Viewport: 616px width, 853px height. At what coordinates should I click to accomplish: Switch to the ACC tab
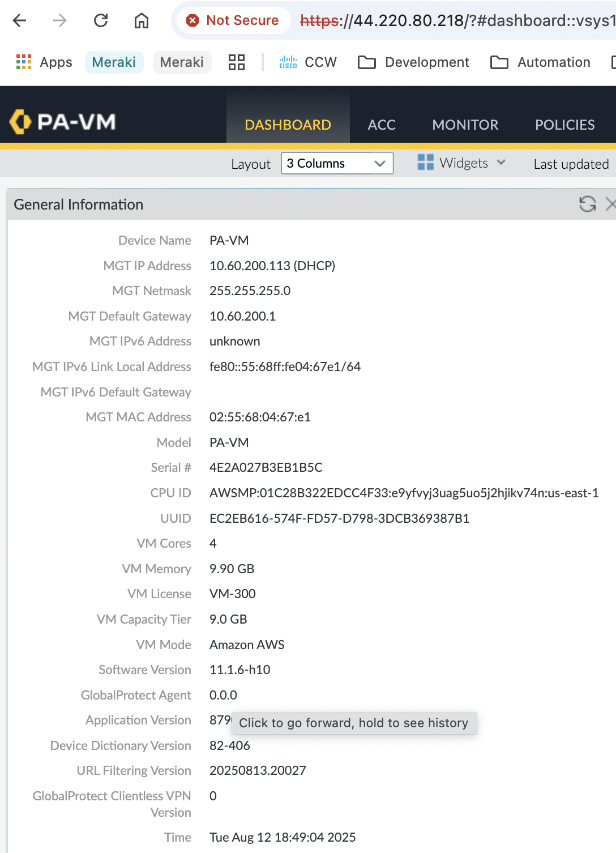(x=382, y=125)
